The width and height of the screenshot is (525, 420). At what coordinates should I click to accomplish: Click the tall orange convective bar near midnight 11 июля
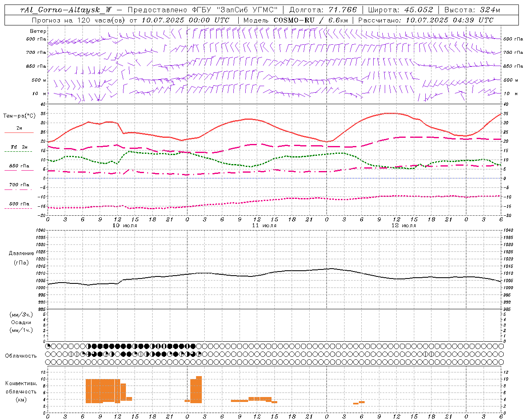(x=196, y=390)
